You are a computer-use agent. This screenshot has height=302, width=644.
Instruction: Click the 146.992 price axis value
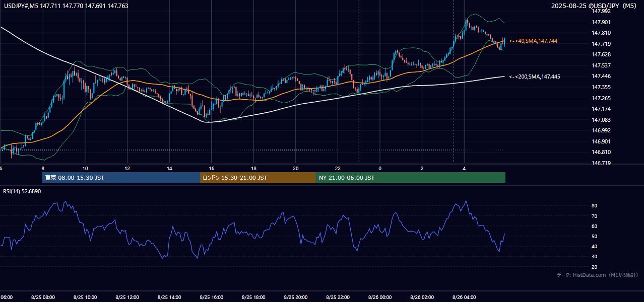(602, 130)
